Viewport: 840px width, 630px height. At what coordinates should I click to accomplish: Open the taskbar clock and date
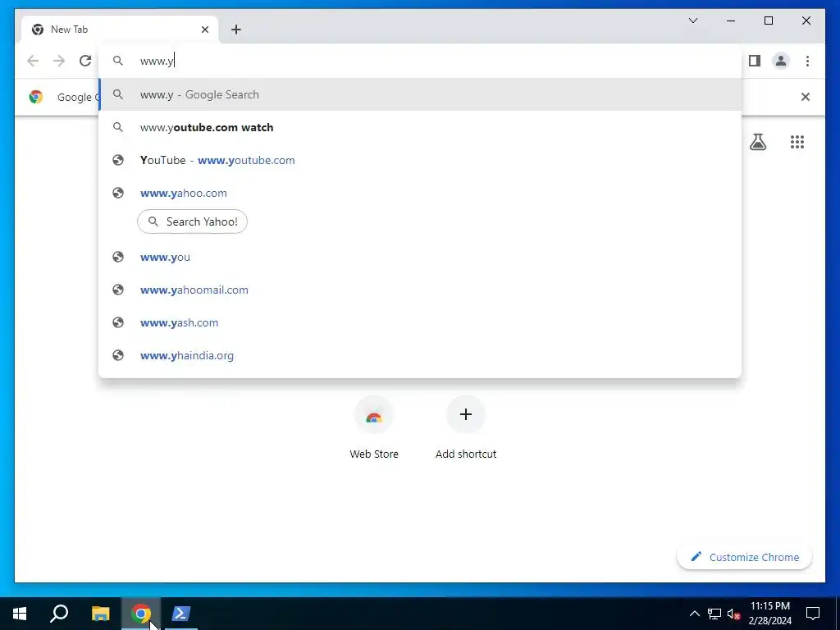pos(769,614)
